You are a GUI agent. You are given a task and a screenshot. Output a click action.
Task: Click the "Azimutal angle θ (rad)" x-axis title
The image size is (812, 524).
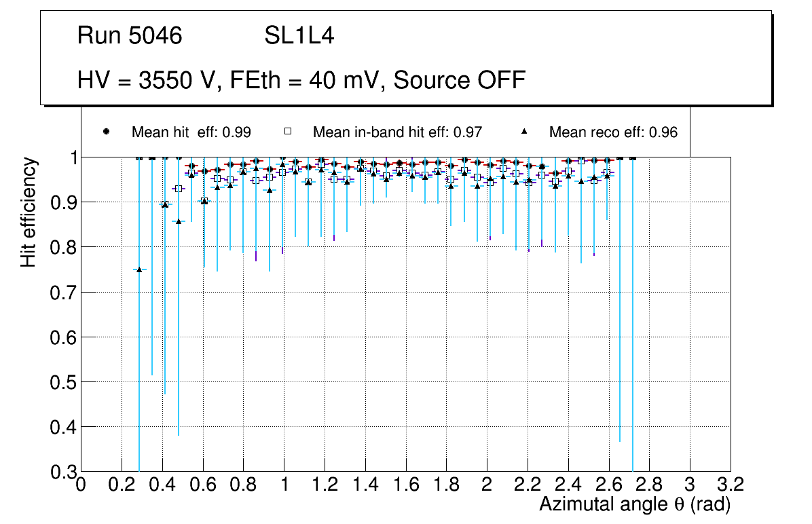(x=635, y=504)
